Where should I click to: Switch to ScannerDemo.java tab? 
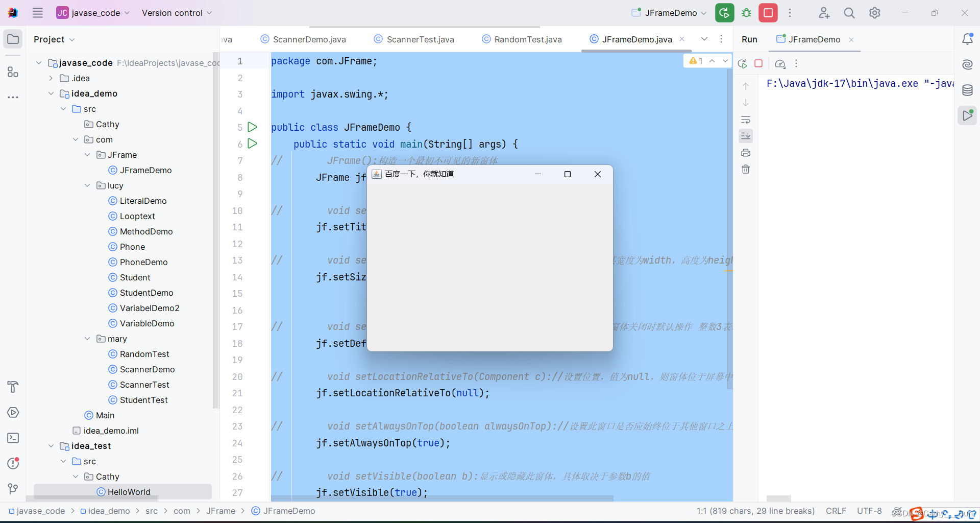pos(303,39)
